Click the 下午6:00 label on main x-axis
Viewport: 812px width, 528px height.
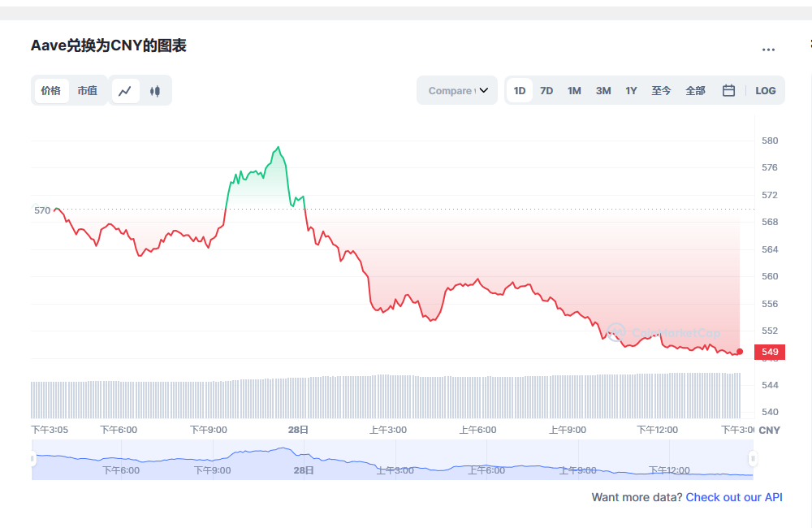coord(119,430)
